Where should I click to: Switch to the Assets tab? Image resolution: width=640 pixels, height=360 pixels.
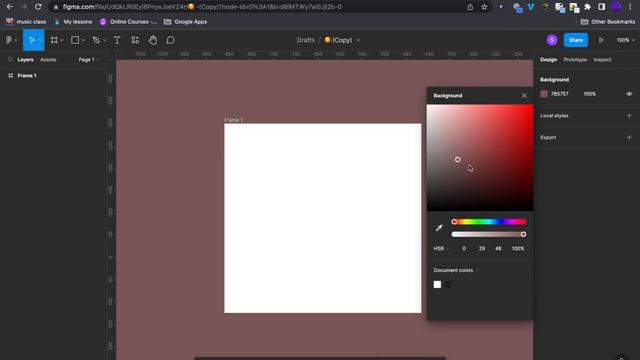[x=48, y=60]
